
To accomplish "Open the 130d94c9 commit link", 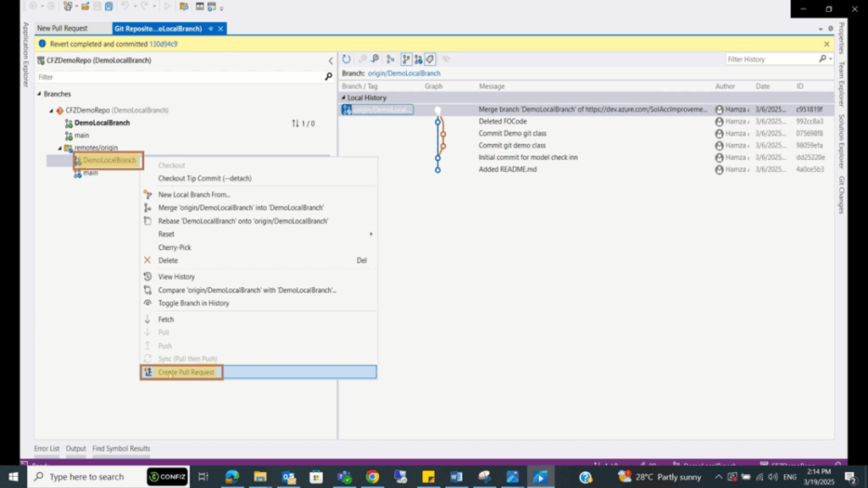I will [x=164, y=44].
